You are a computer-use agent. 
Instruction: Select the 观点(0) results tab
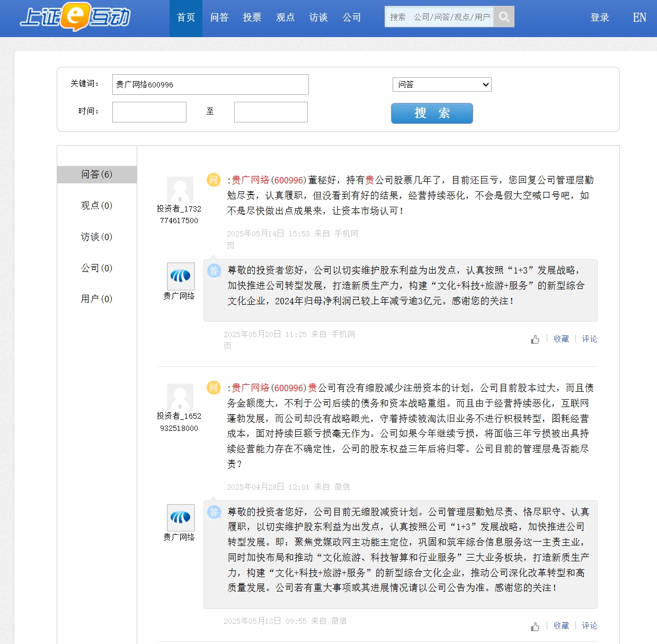[x=97, y=206]
